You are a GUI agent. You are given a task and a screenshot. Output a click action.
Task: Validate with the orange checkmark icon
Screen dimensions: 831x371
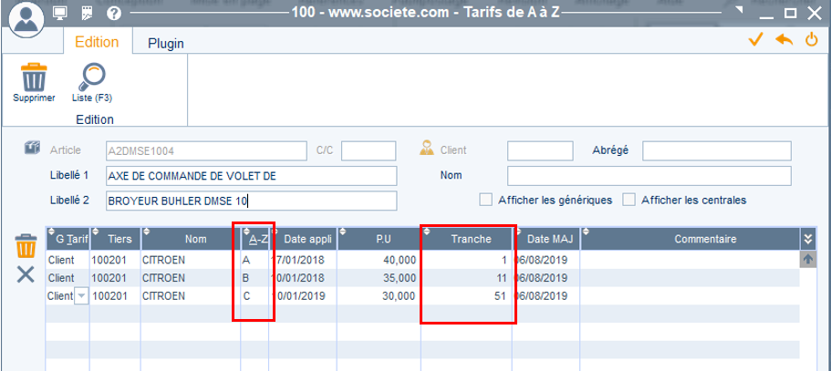pyautogui.click(x=756, y=40)
